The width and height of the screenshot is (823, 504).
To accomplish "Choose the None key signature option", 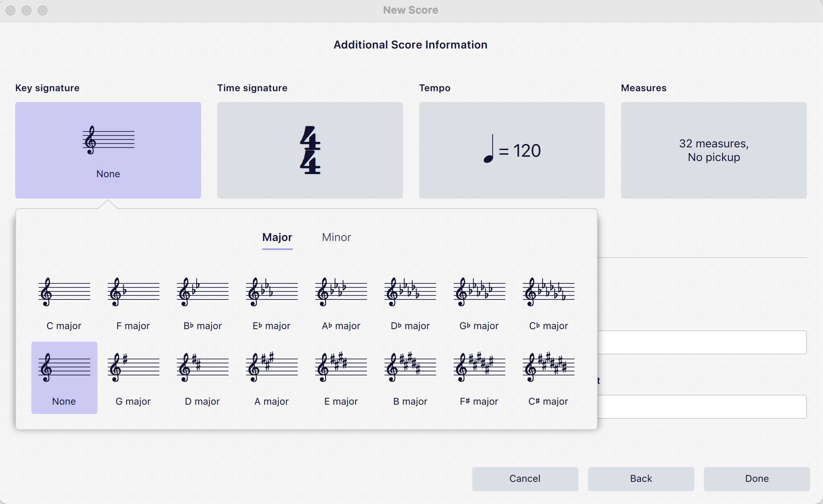I will click(x=64, y=378).
